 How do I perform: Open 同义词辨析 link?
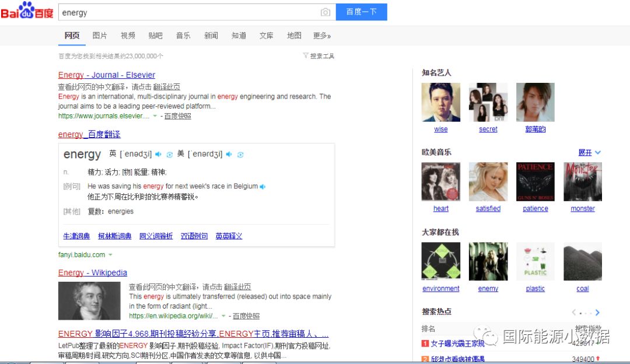[x=156, y=236]
